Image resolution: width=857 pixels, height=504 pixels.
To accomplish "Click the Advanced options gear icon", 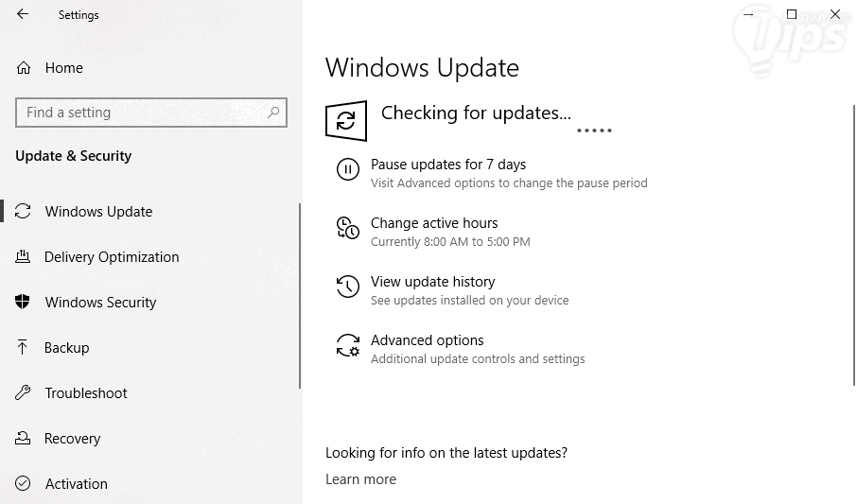I will click(348, 346).
